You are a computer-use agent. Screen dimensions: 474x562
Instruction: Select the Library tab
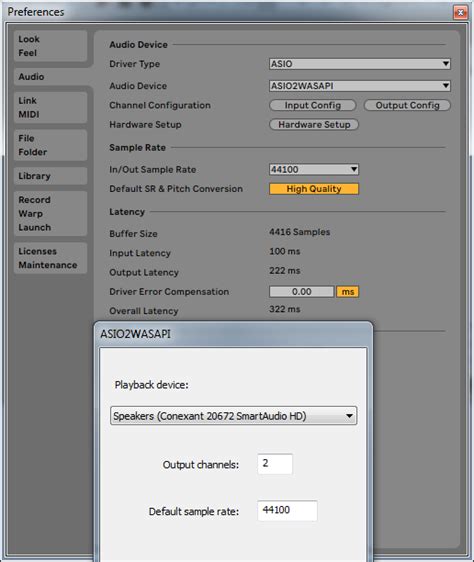[51, 176]
